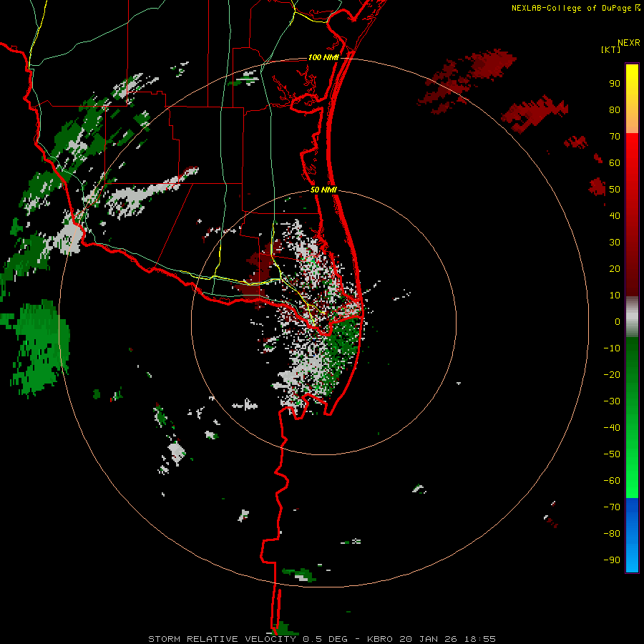
Task: Click the -80 value on the velocity scale
Action: point(612,534)
